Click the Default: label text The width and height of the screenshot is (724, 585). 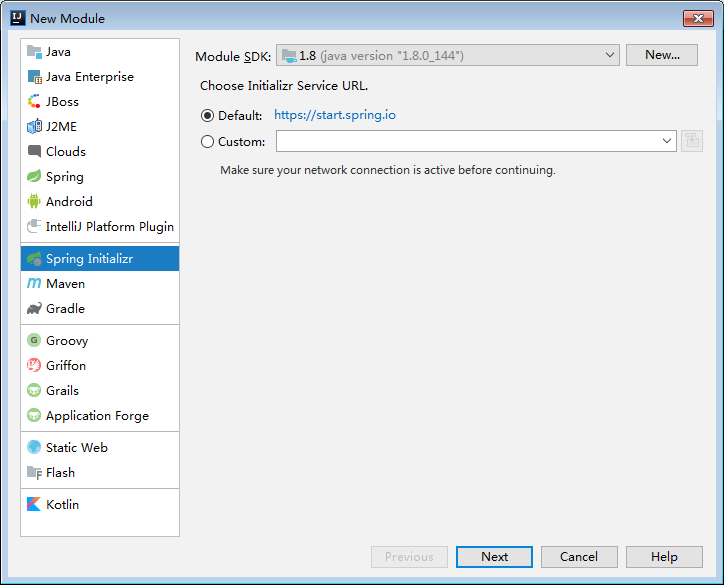(x=240, y=115)
